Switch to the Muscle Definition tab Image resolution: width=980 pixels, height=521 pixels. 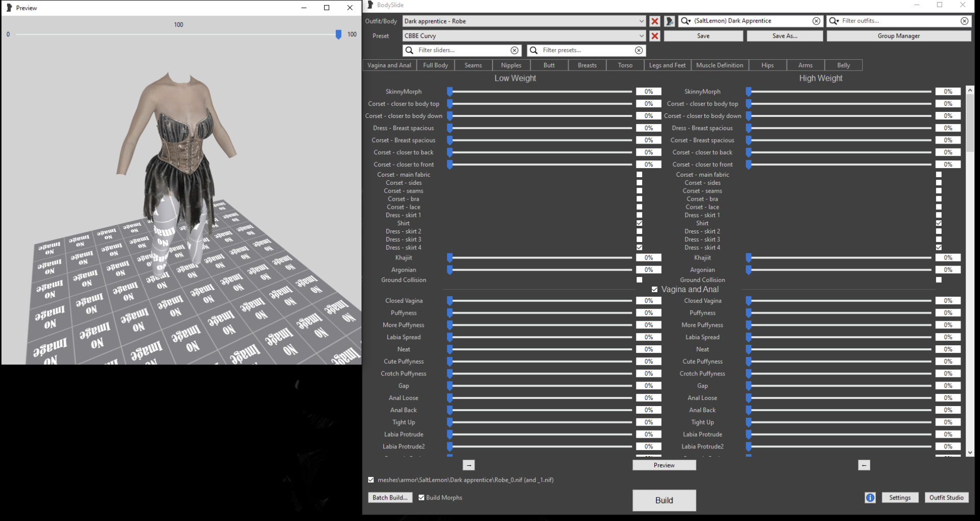(x=720, y=65)
